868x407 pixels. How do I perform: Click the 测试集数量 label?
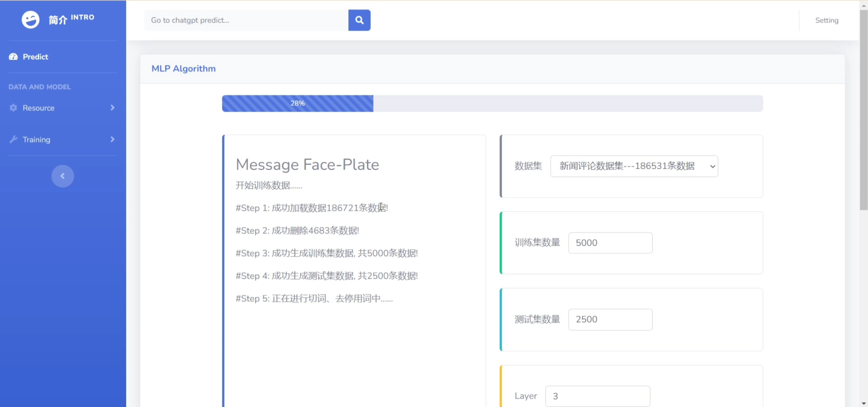(x=537, y=320)
